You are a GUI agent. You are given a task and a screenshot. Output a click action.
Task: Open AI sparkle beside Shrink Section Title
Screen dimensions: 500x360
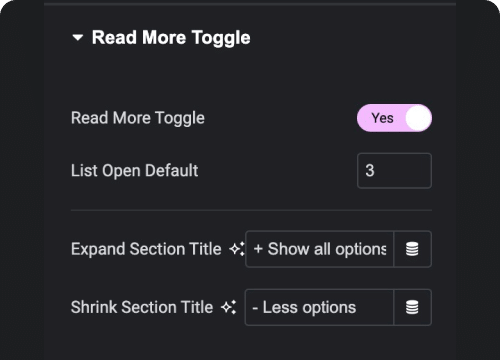tap(229, 307)
